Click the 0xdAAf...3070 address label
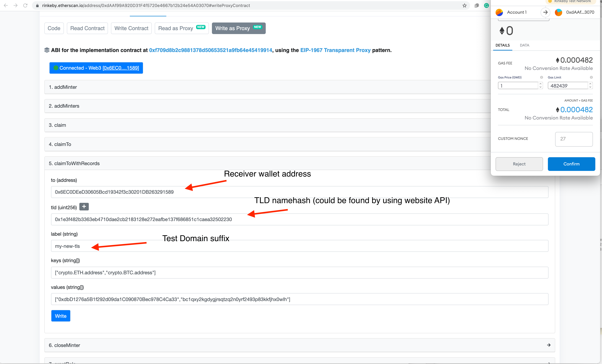The height and width of the screenshot is (364, 602). (580, 12)
